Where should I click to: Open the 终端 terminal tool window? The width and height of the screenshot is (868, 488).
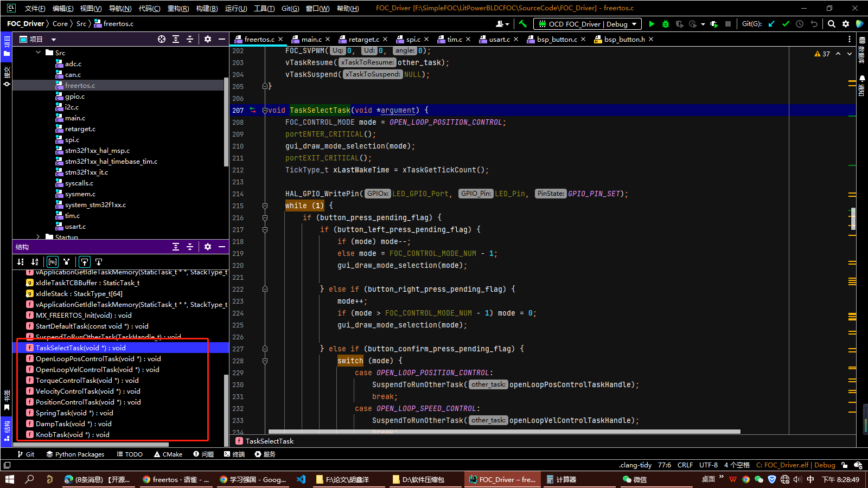234,454
